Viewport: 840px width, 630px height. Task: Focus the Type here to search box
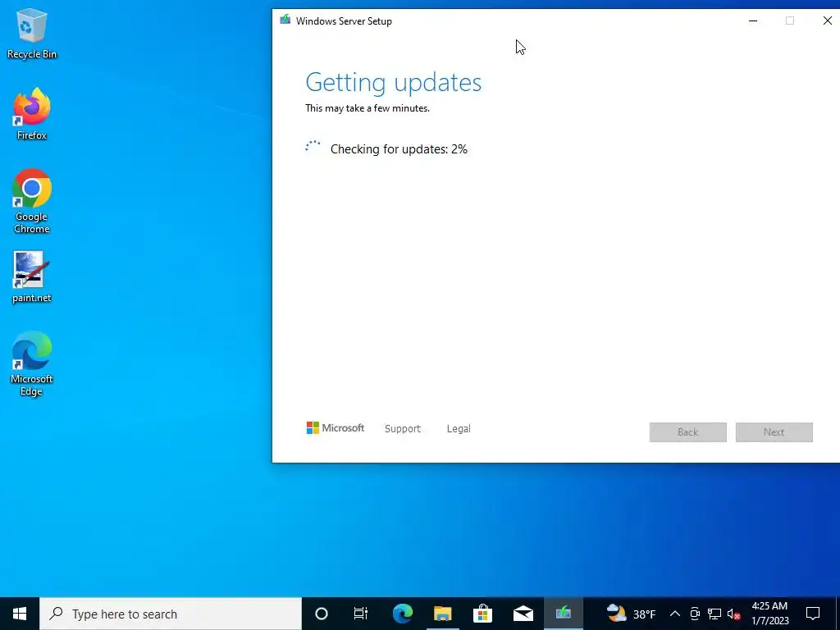[x=171, y=614]
